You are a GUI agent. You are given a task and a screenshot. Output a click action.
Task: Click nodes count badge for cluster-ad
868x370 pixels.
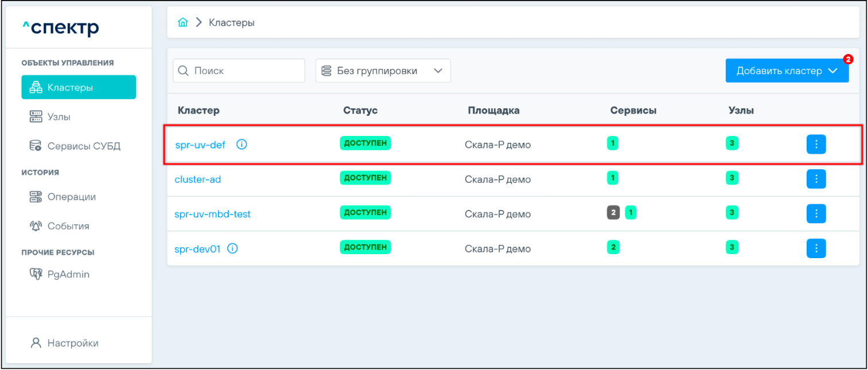731,178
